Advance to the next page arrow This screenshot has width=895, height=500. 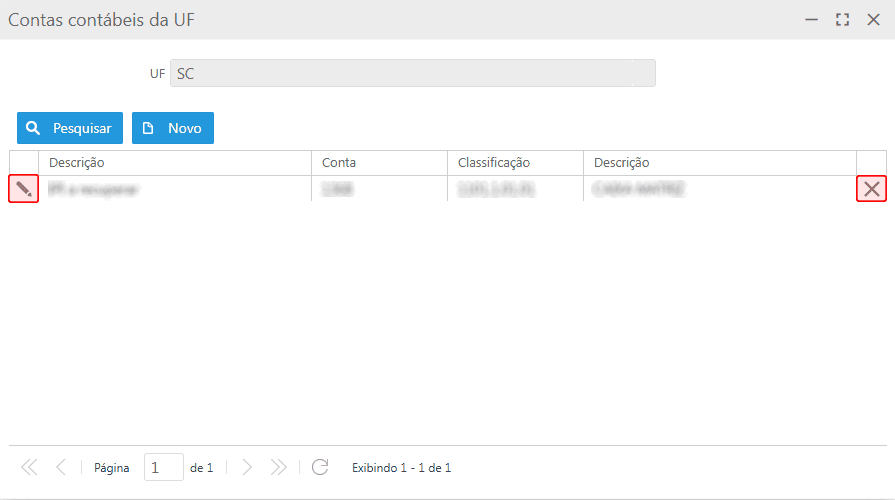[x=247, y=467]
